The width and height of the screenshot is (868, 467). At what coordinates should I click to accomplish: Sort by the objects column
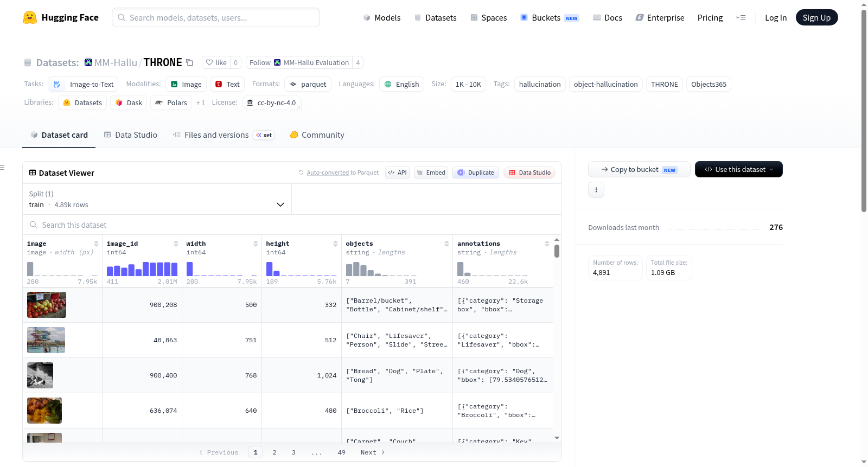coord(446,244)
